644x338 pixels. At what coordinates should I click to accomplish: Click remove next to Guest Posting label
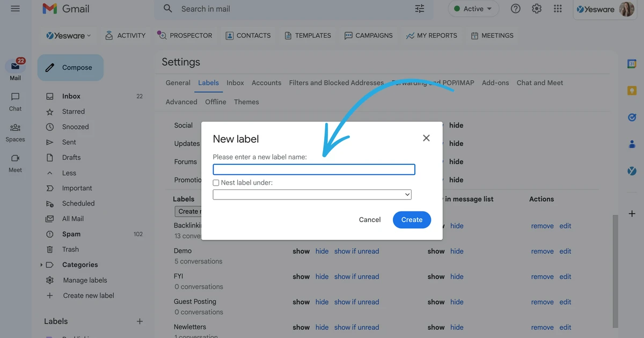click(542, 302)
